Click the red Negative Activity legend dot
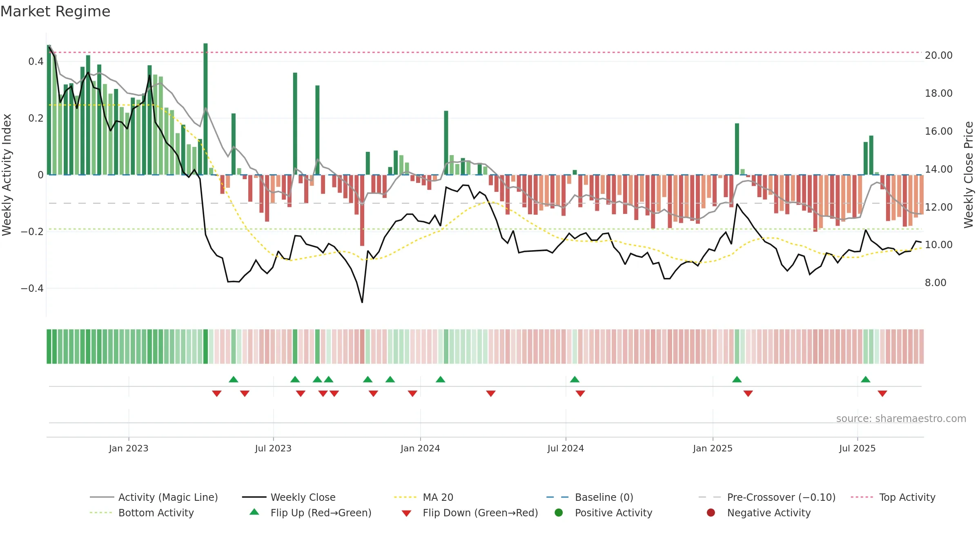This screenshot has height=551, width=980. tap(711, 513)
